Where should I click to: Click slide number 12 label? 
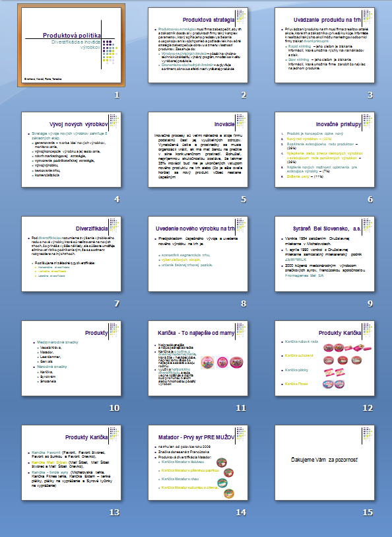(x=368, y=408)
